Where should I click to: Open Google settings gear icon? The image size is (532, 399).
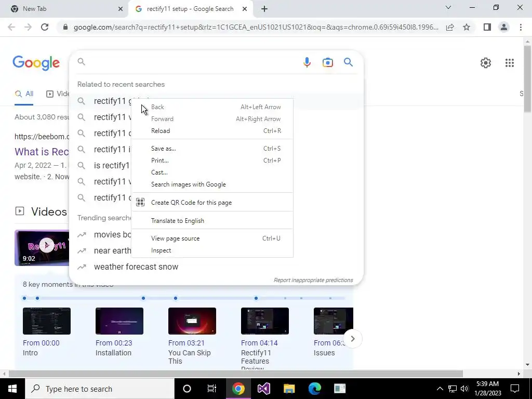(486, 63)
